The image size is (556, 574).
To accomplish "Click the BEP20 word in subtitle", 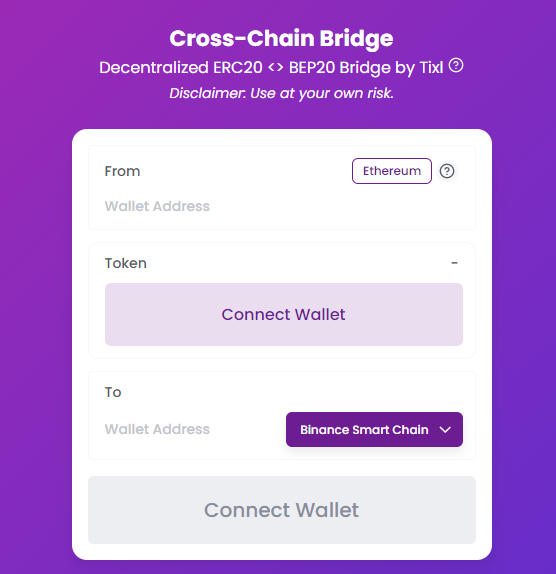I will [x=312, y=67].
